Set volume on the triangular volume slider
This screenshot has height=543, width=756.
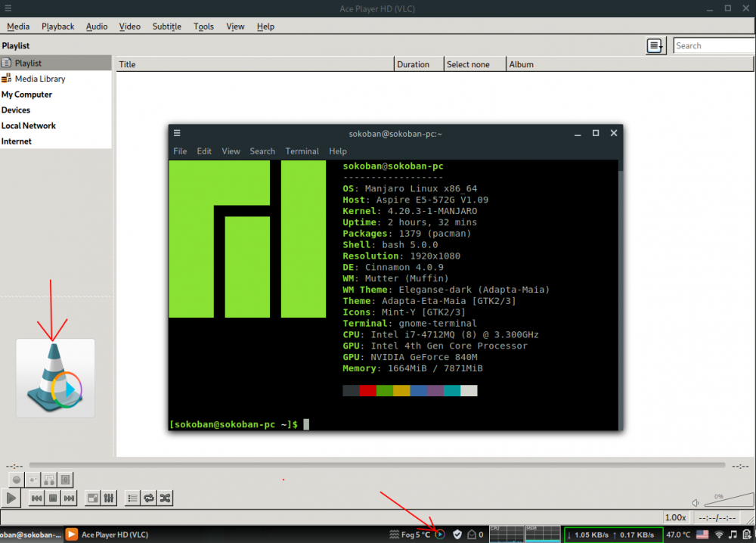coord(729,499)
